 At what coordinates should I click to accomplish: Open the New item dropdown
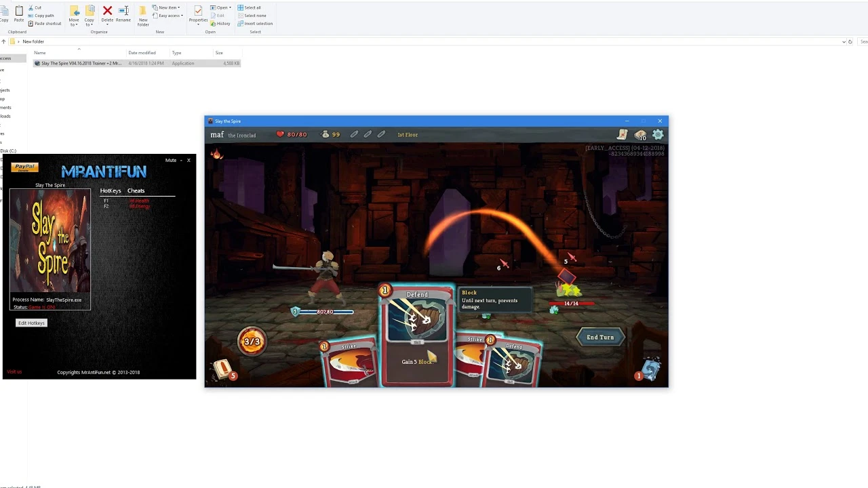coord(167,7)
